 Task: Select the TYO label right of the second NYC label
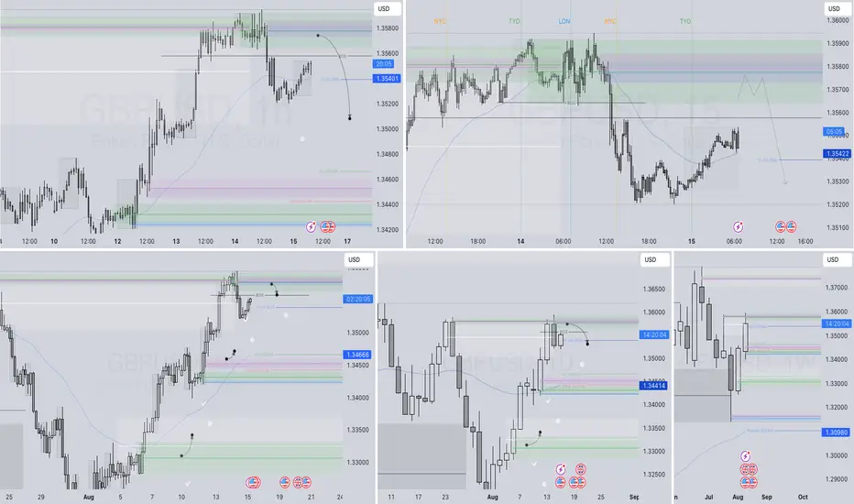coord(685,21)
